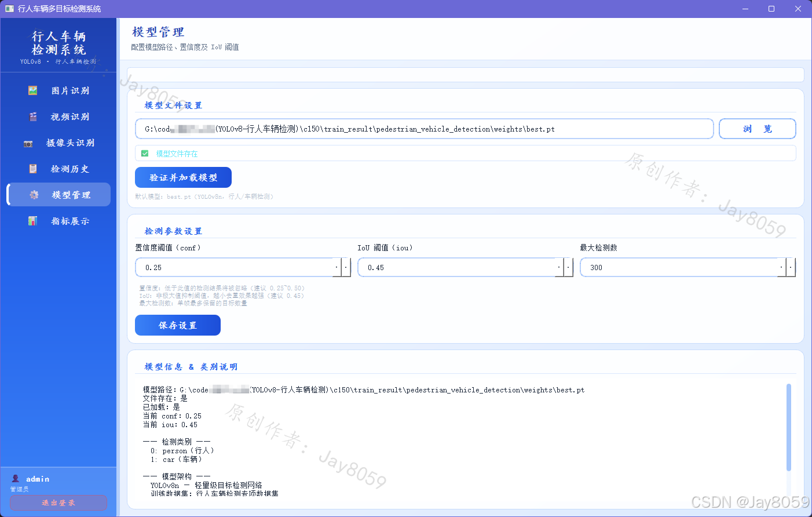The image size is (812, 517).
Task: Click the '模型路径' line in info panel
Action: click(364, 390)
